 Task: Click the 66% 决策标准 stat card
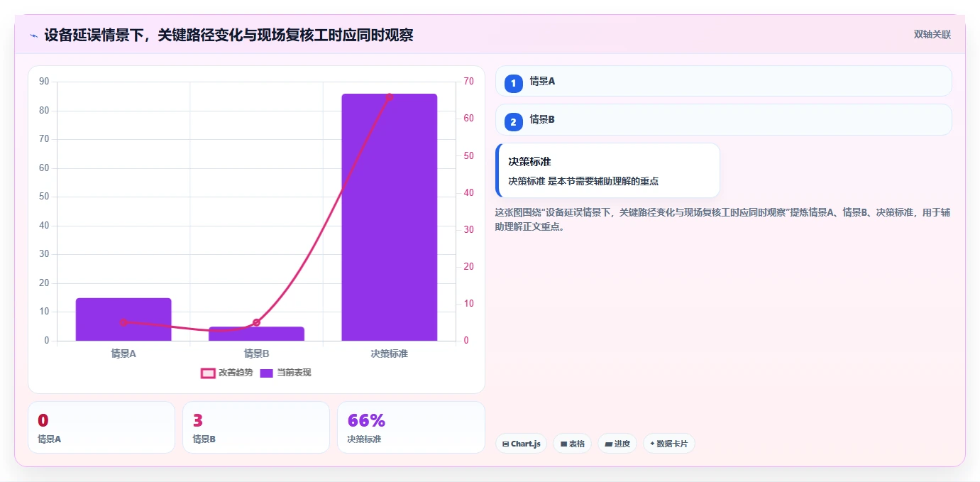(x=411, y=427)
